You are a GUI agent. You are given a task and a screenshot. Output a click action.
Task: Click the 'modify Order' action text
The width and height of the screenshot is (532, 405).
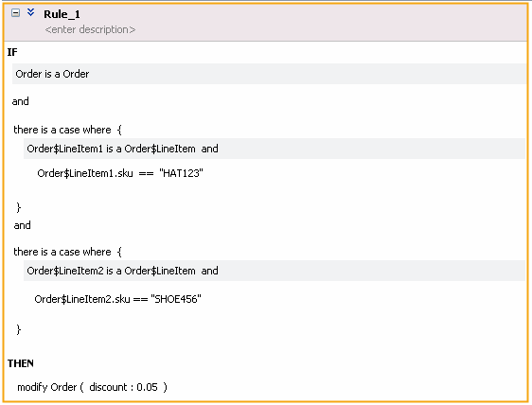[x=47, y=387]
